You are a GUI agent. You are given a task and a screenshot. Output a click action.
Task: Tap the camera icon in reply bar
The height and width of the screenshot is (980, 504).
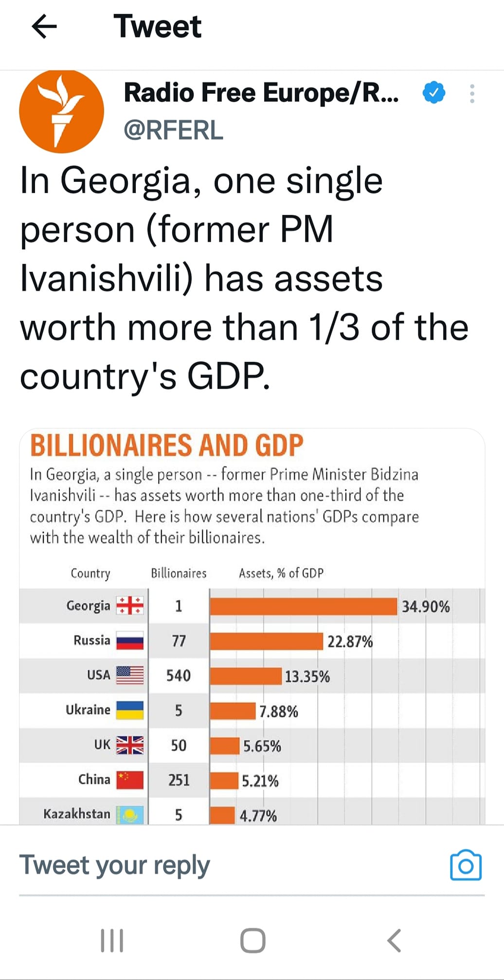coord(466,865)
